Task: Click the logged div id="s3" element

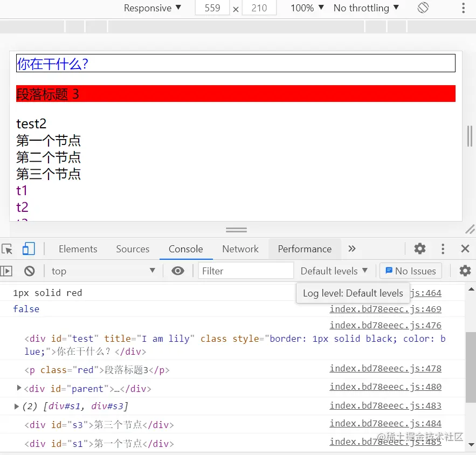Action: coord(99,425)
